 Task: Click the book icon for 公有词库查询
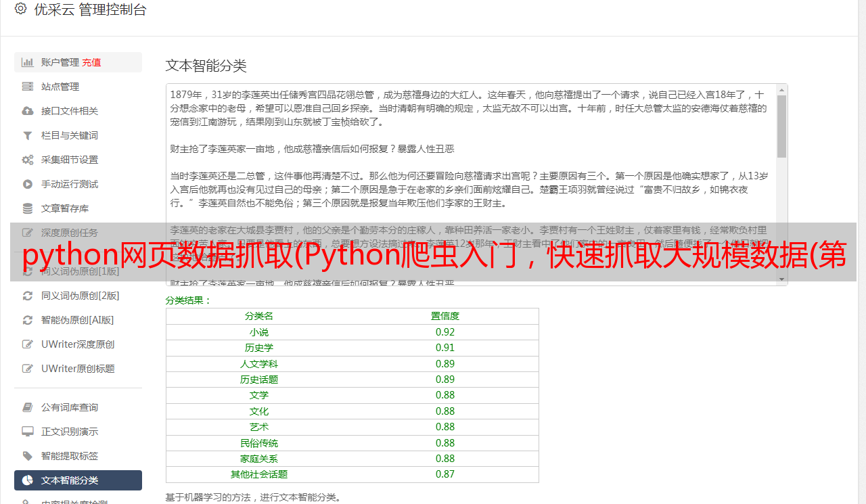pos(28,407)
